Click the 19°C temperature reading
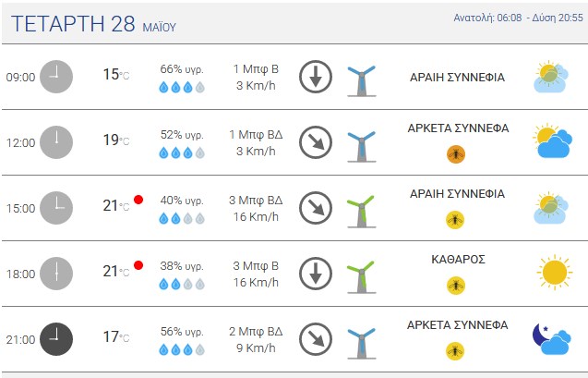The height and width of the screenshot is (378, 588). tap(116, 140)
